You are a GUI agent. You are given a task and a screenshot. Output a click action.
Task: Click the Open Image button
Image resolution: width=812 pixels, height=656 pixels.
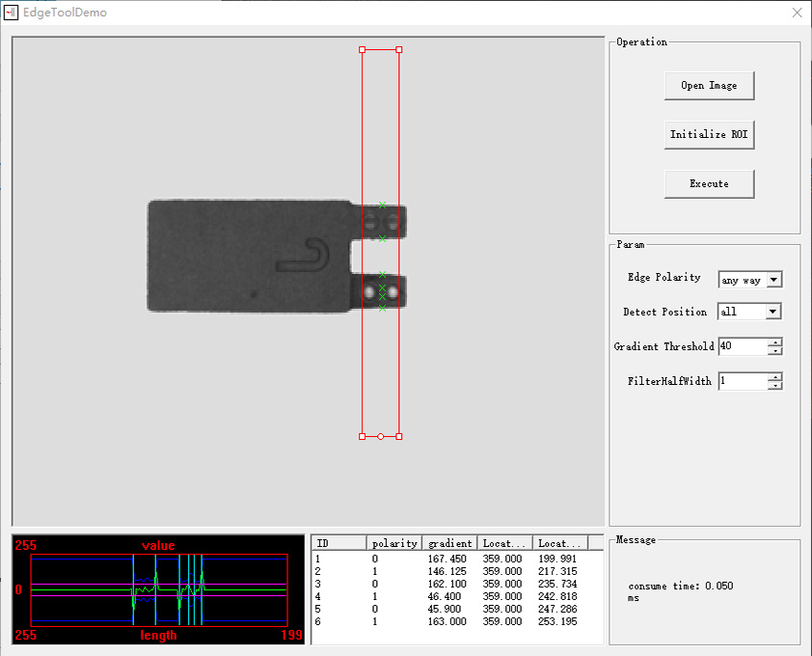point(709,86)
